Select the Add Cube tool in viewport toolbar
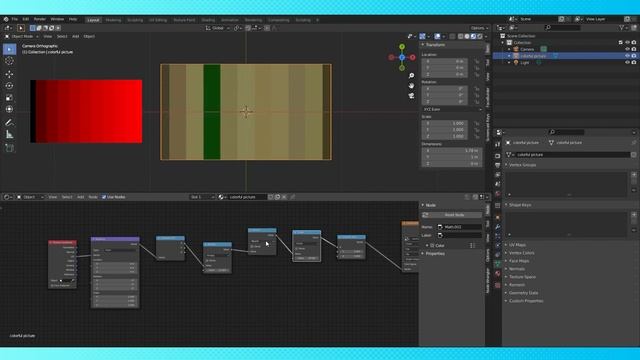Image resolution: width=640 pixels, height=360 pixels. (x=9, y=148)
